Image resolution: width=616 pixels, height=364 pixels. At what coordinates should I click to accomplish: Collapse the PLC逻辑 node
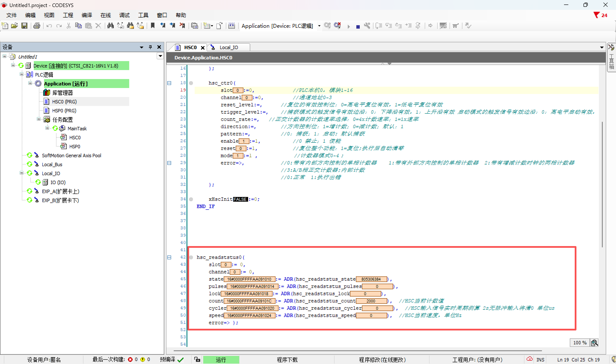tap(22, 74)
